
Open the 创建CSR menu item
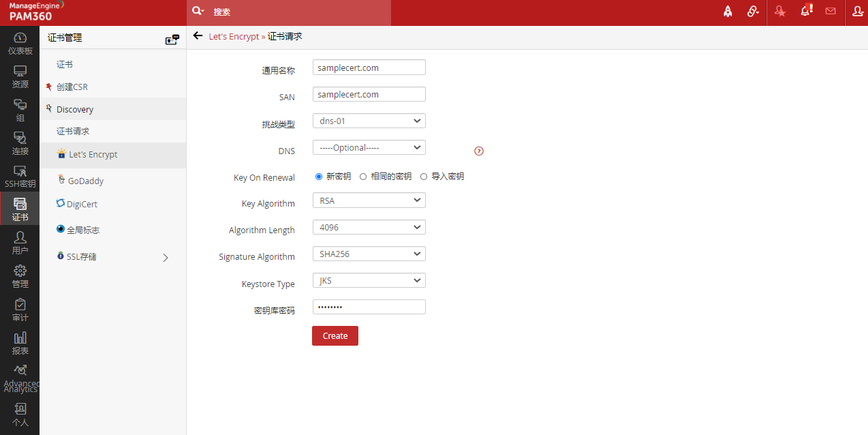tap(72, 87)
